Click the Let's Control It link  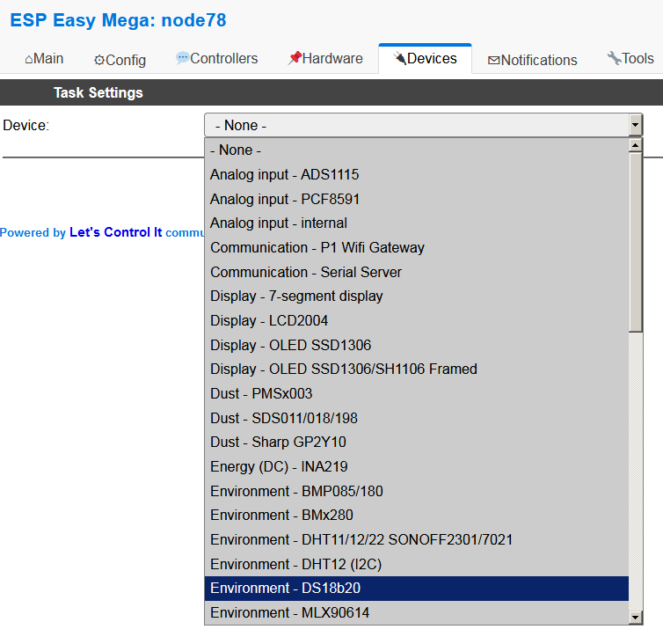click(x=115, y=233)
